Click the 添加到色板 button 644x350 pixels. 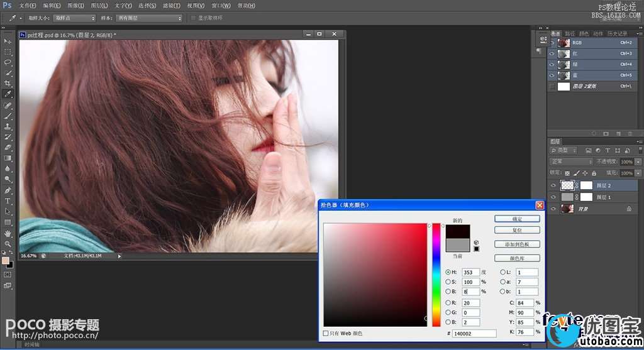tap(516, 244)
